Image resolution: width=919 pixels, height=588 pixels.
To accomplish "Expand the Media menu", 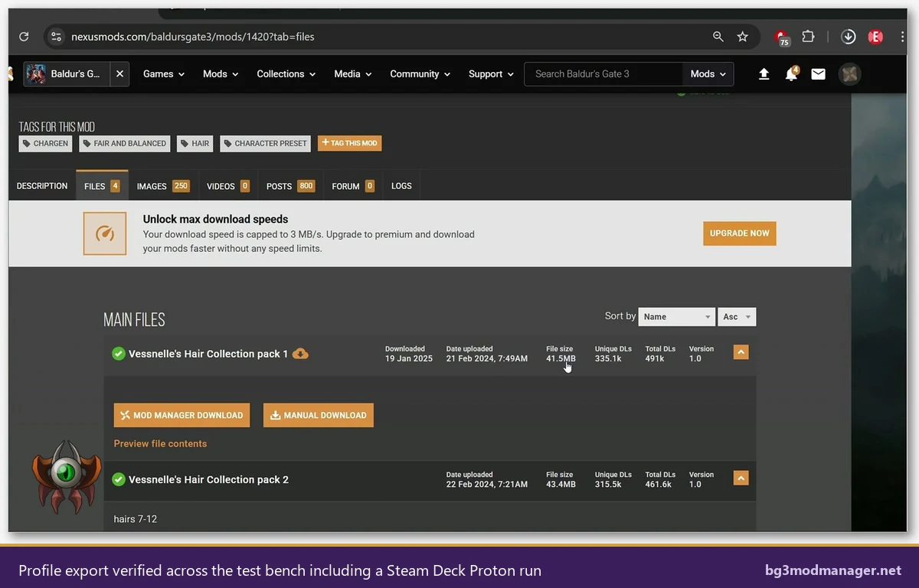I will tap(353, 74).
